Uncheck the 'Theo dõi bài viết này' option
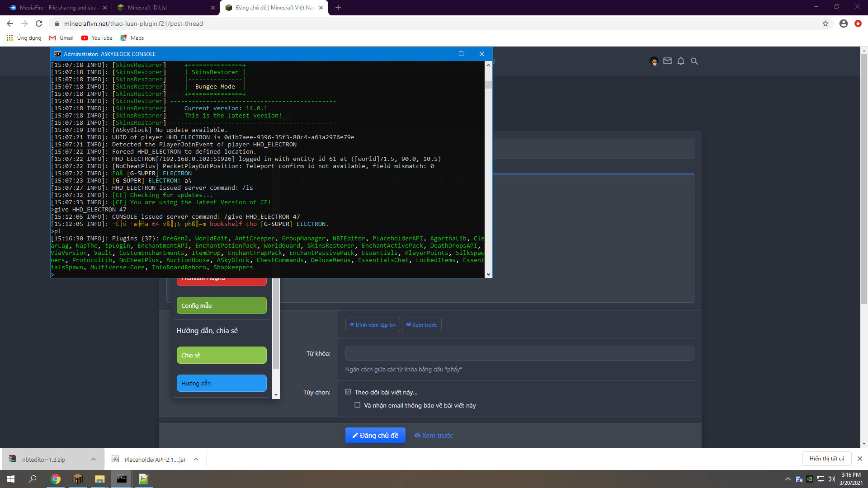 [348, 392]
